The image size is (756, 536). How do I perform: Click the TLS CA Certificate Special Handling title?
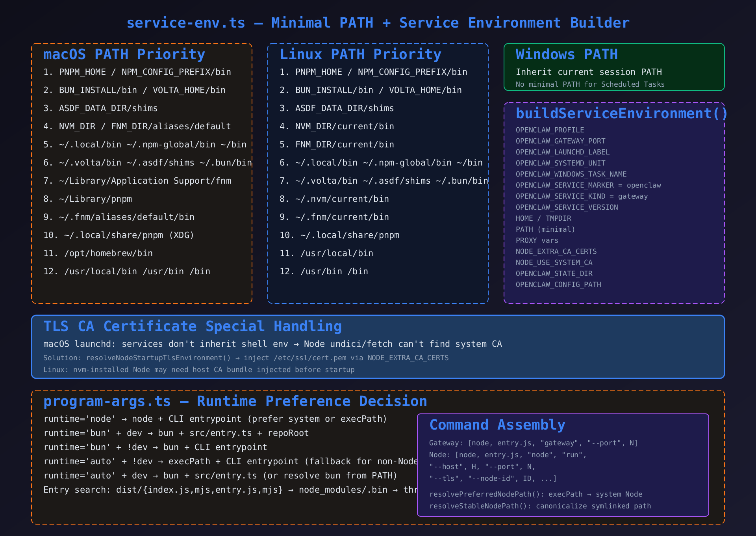click(x=192, y=326)
